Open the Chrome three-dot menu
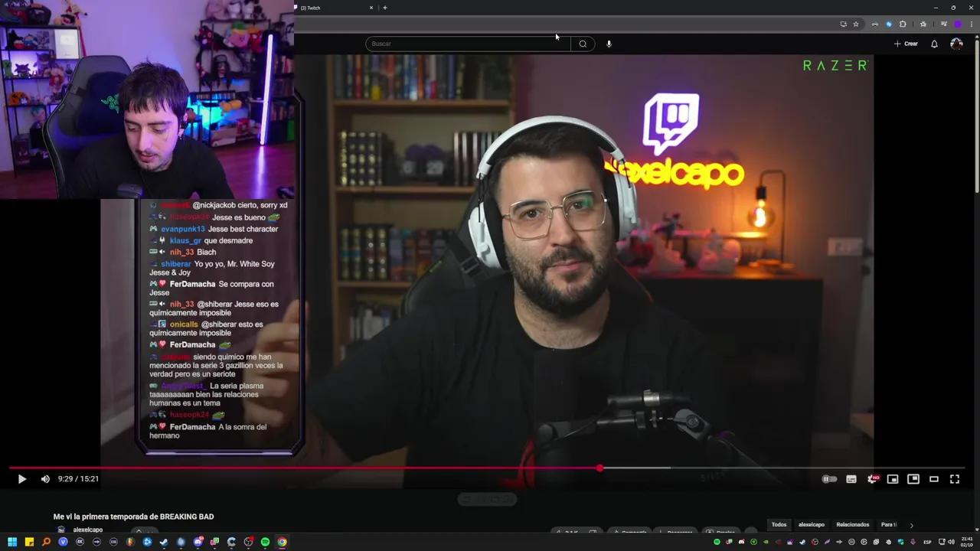980x551 pixels. click(x=972, y=24)
